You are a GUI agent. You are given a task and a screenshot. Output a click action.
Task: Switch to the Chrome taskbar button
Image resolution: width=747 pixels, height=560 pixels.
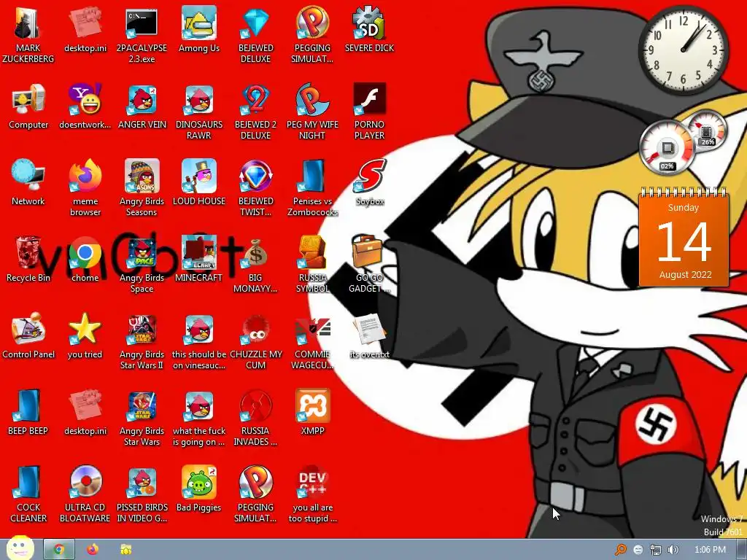click(x=59, y=550)
